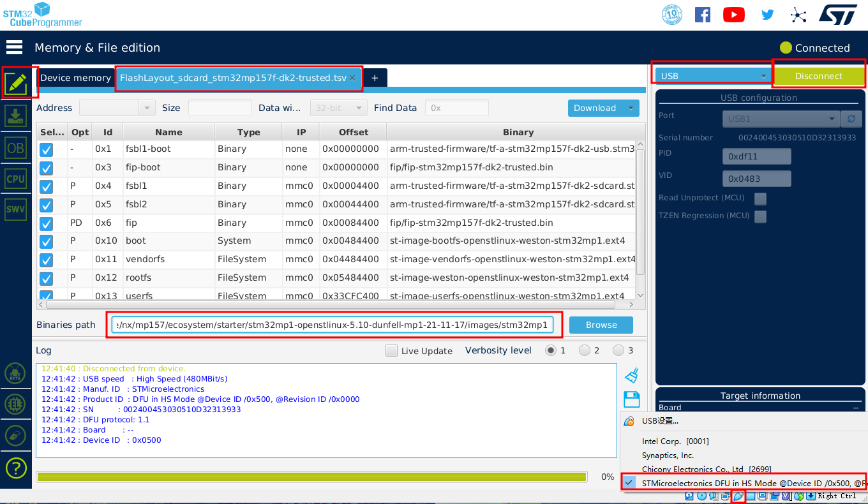
Task: Open the USB connection type dropdown
Action: point(713,76)
